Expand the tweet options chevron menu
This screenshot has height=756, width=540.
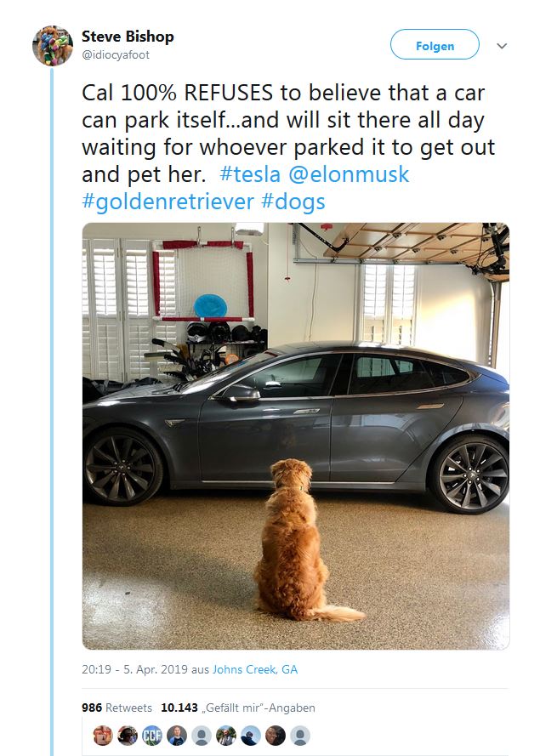click(502, 46)
